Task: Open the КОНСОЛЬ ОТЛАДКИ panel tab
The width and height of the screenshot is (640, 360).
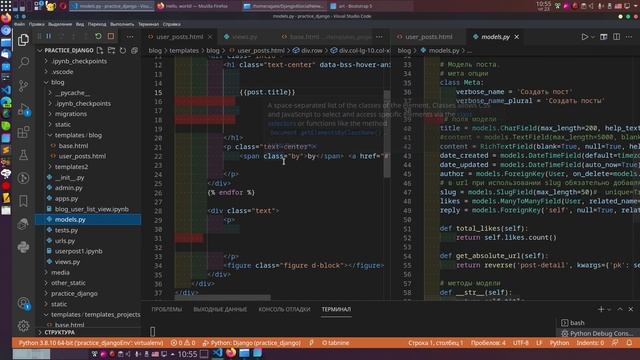Action: 284,309
